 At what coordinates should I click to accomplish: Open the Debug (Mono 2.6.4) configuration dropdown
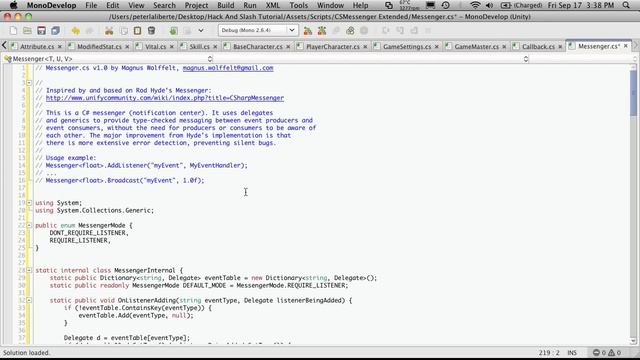(x=258, y=31)
